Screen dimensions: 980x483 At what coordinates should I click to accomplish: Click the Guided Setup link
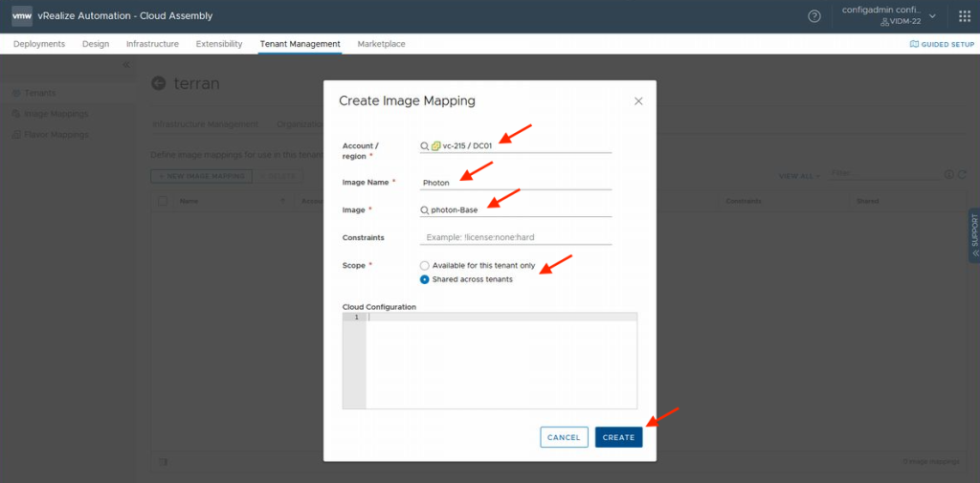(x=942, y=44)
